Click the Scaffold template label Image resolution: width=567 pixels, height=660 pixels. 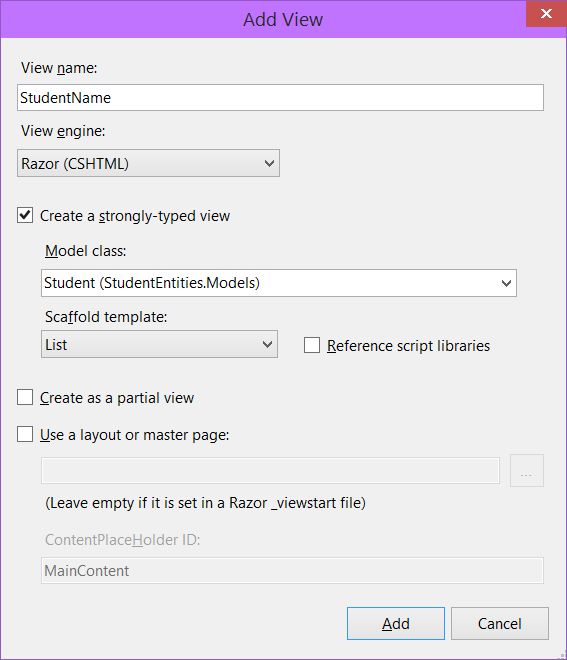[106, 317]
